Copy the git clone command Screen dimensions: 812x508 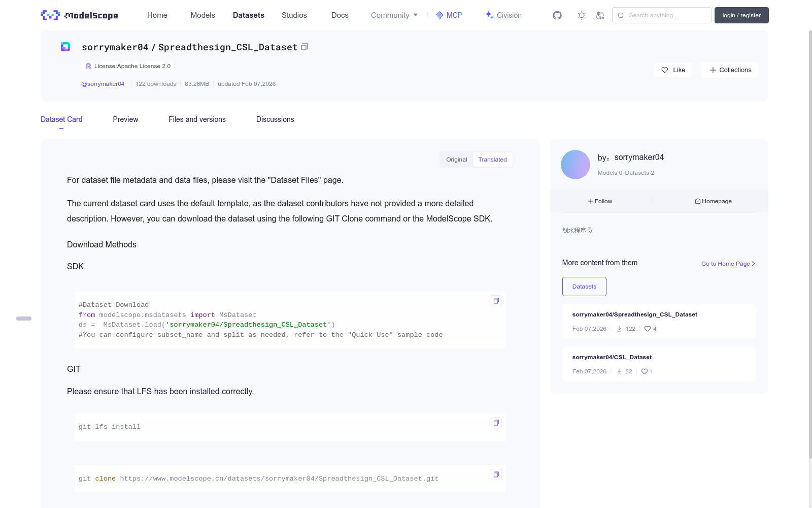tap(496, 474)
